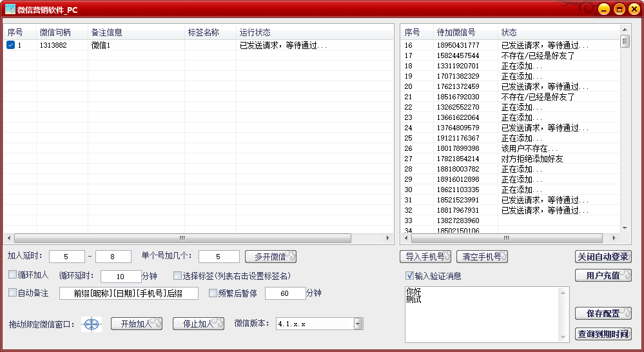Click the 查询到期时间 button
644x352 pixels.
click(x=603, y=334)
